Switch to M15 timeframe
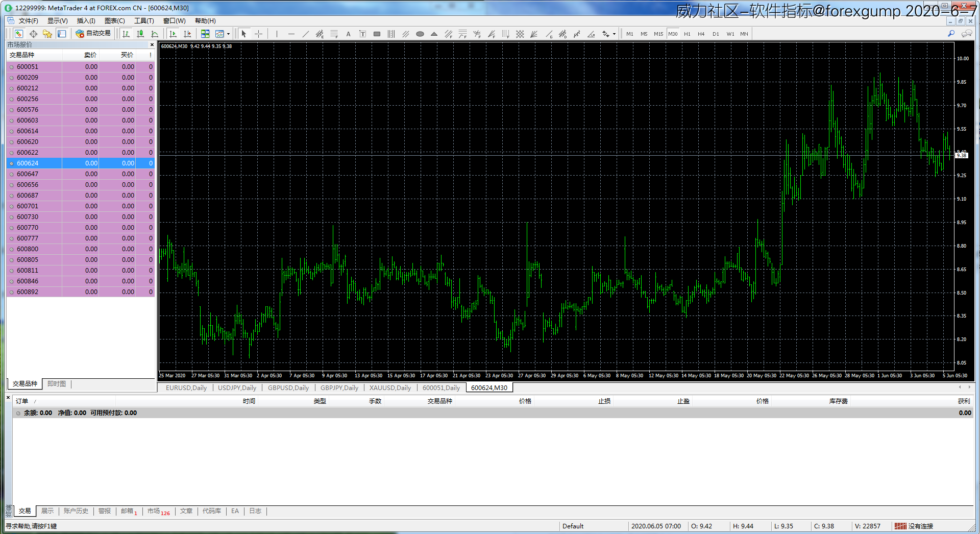This screenshot has width=980, height=534. [658, 34]
